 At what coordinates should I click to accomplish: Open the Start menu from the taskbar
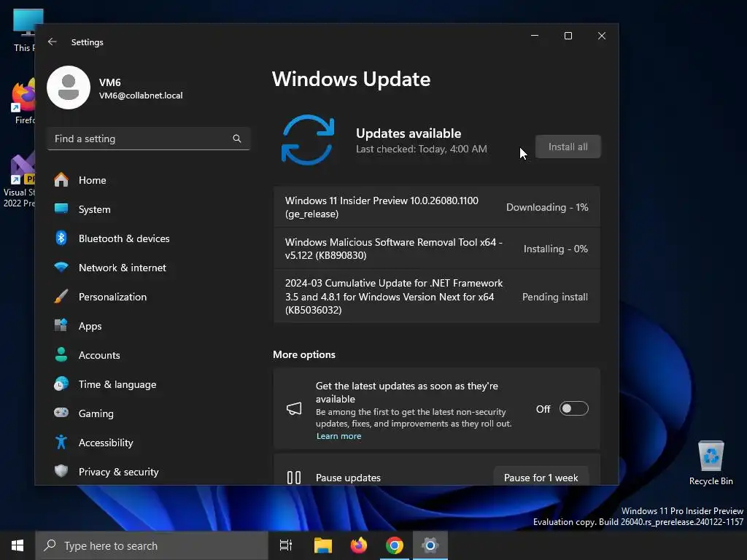tap(18, 545)
